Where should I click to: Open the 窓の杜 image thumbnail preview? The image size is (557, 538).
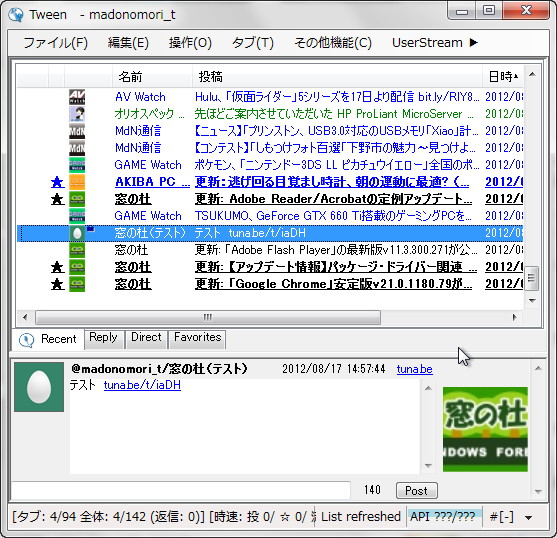pos(485,429)
